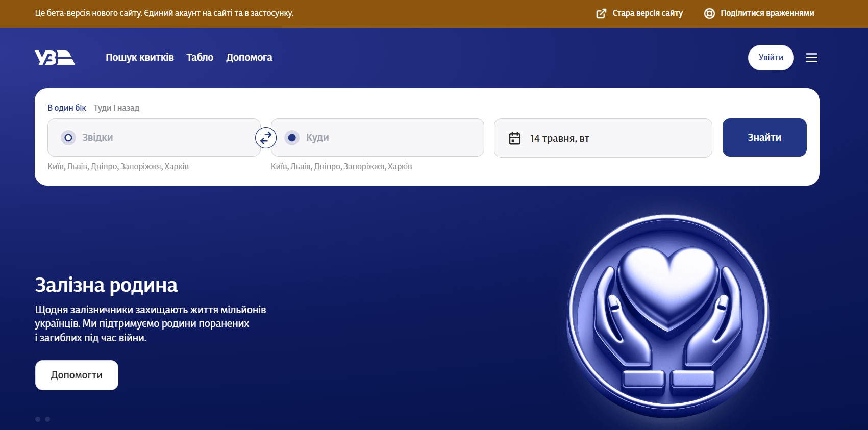Click the destination dot icon in Куди
868x430 pixels.
pos(292,138)
